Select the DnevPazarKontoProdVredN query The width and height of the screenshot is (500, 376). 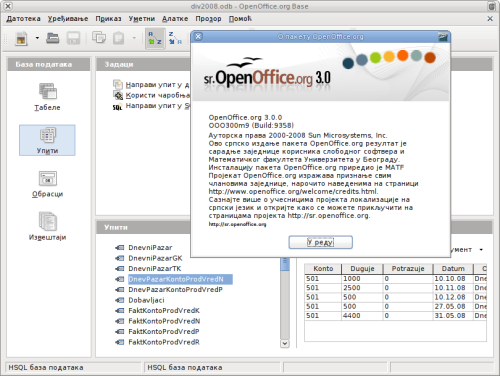[180, 279]
